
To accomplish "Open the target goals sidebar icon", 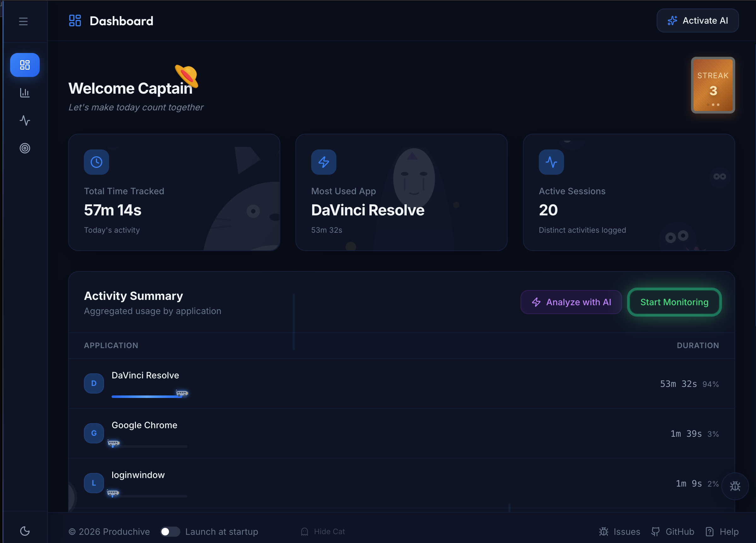I will [x=25, y=148].
